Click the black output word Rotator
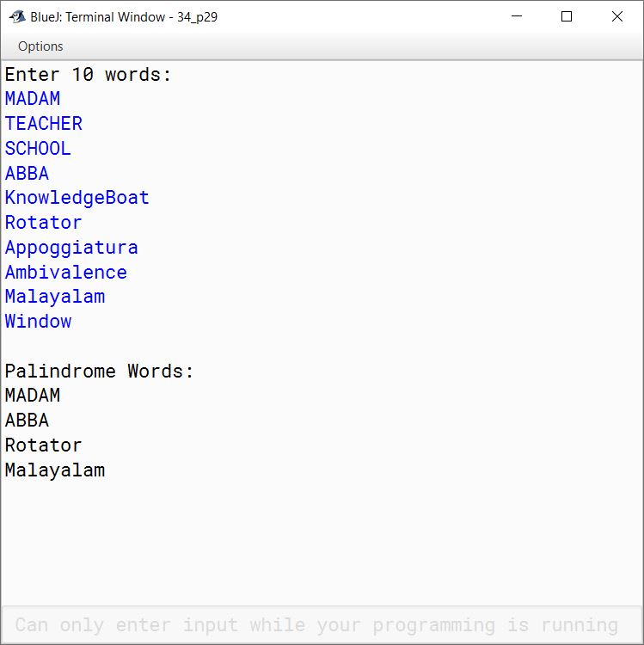This screenshot has width=644, height=645. 44,445
